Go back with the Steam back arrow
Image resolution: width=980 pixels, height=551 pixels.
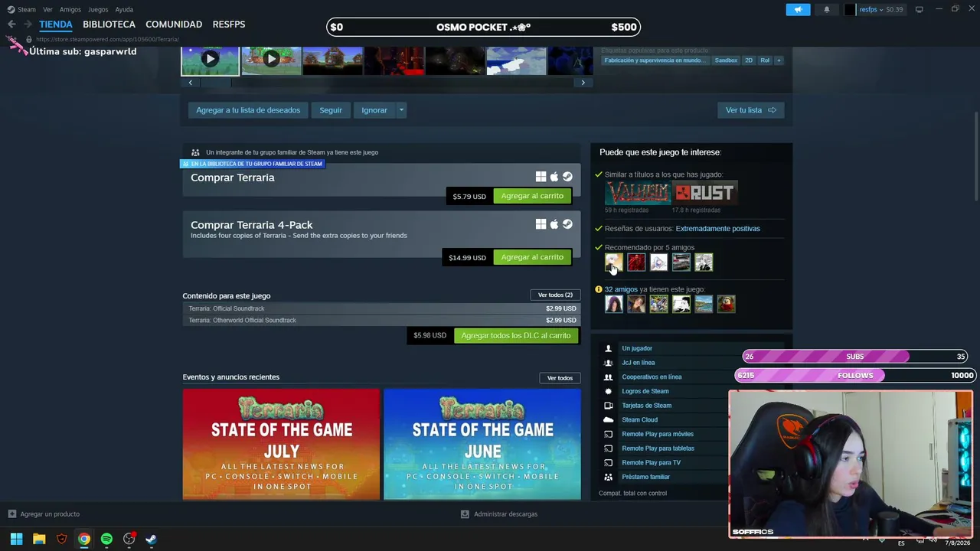[x=11, y=24]
